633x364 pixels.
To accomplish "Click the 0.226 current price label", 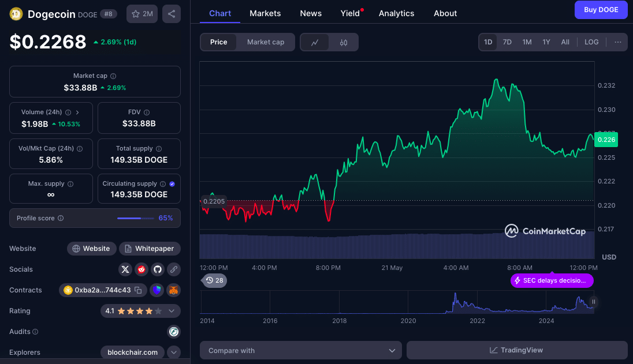I will coord(606,140).
